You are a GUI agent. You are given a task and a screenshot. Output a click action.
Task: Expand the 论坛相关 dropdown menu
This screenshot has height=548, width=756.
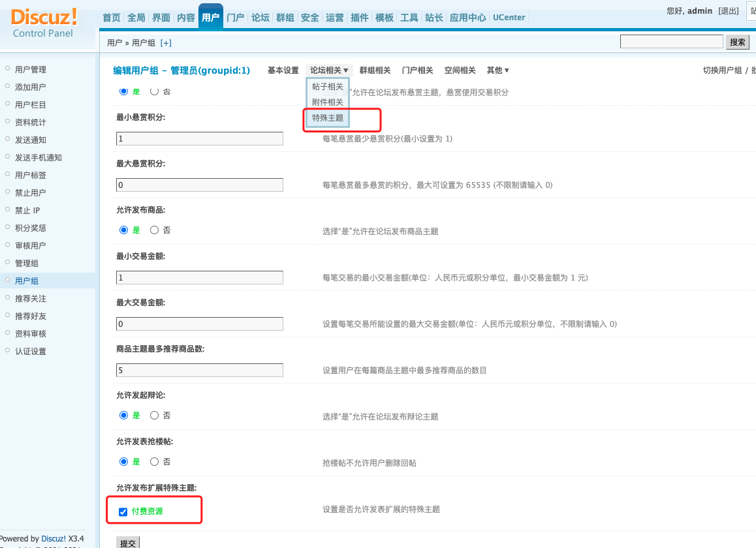329,70
